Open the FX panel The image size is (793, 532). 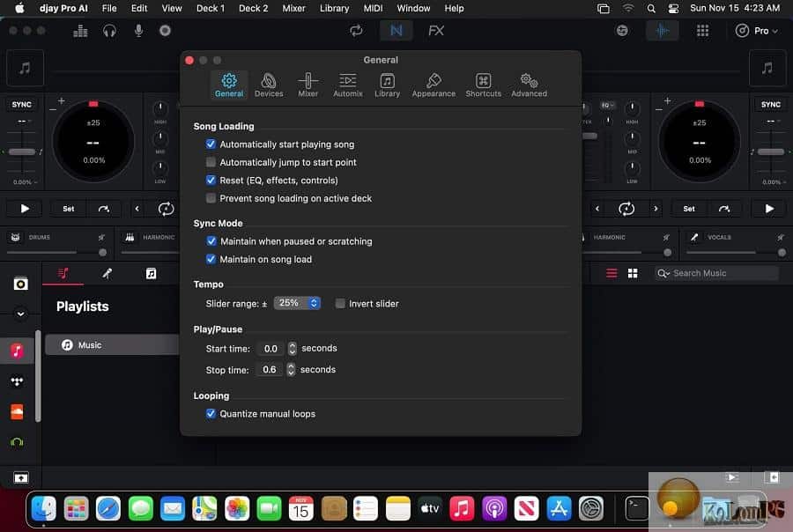pos(436,31)
